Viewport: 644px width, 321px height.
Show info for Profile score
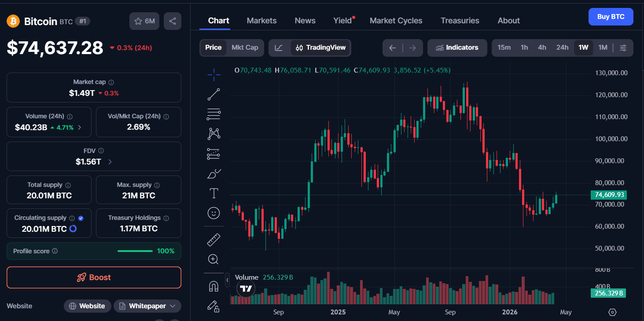(x=55, y=251)
